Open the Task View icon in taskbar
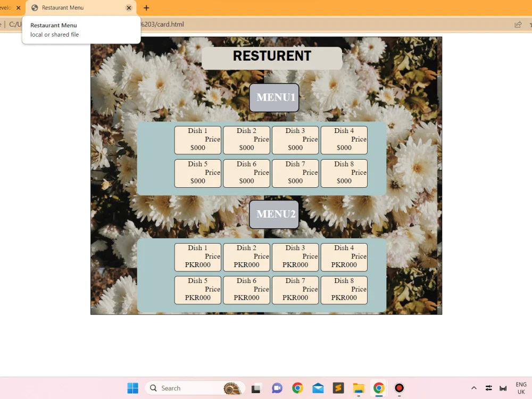Image resolution: width=532 pixels, height=399 pixels. click(x=256, y=388)
